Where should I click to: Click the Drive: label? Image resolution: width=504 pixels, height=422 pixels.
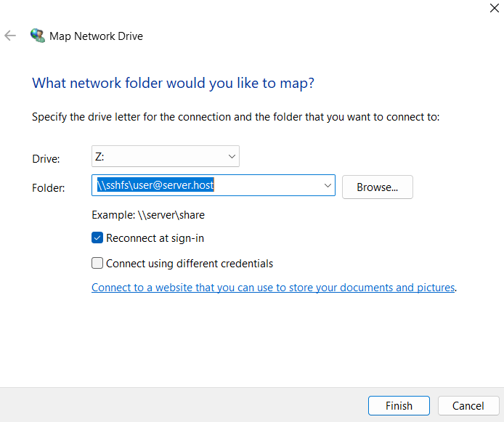[x=46, y=159]
